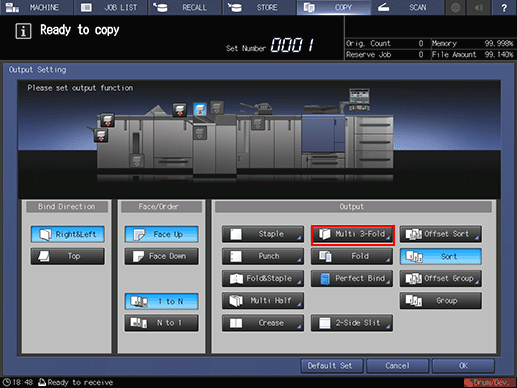This screenshot has width=517, height=388.
Task: Click the information icon beside Ready to copy
Action: (23, 31)
